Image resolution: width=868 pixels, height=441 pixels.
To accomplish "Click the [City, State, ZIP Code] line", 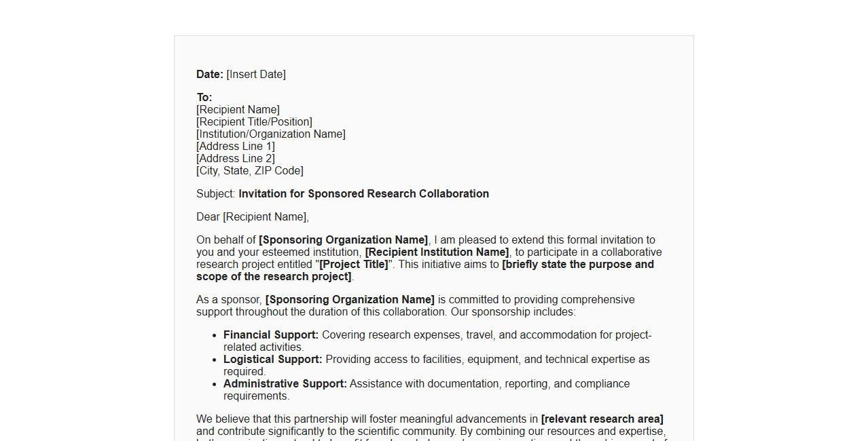I will 249,171.
